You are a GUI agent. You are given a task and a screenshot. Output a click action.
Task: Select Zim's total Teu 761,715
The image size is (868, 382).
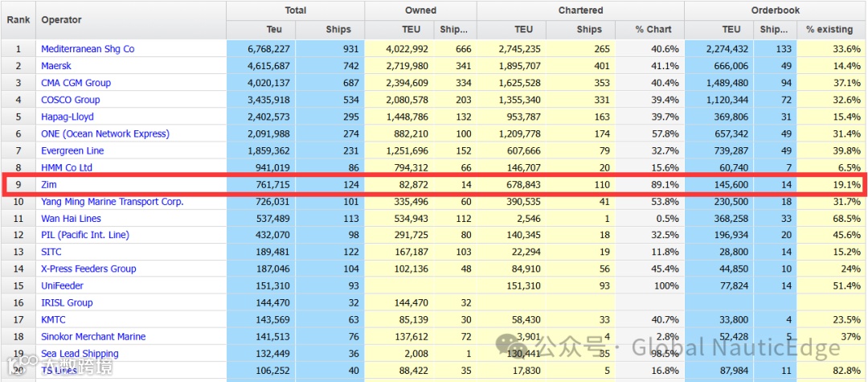click(260, 185)
